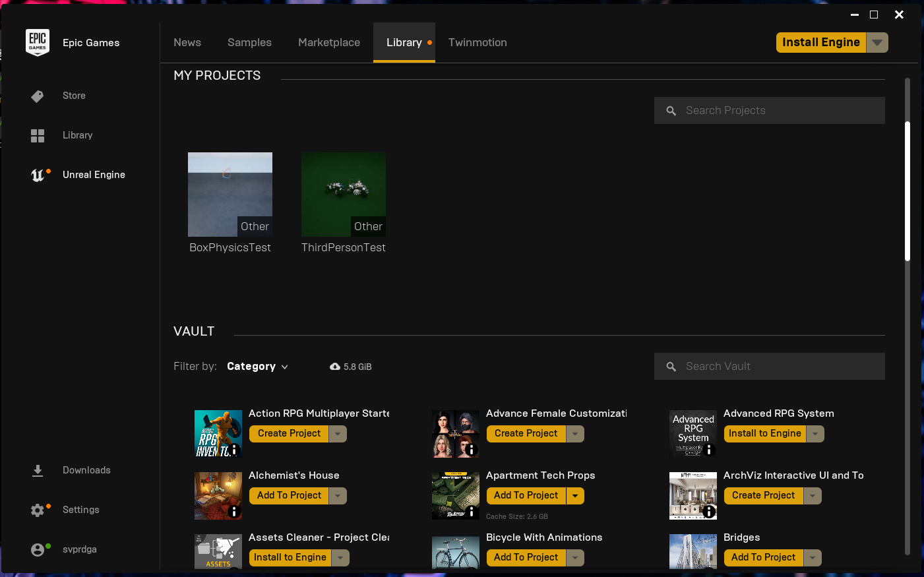Open dropdown beside Assets Cleaner Install to Engine

[x=340, y=558]
